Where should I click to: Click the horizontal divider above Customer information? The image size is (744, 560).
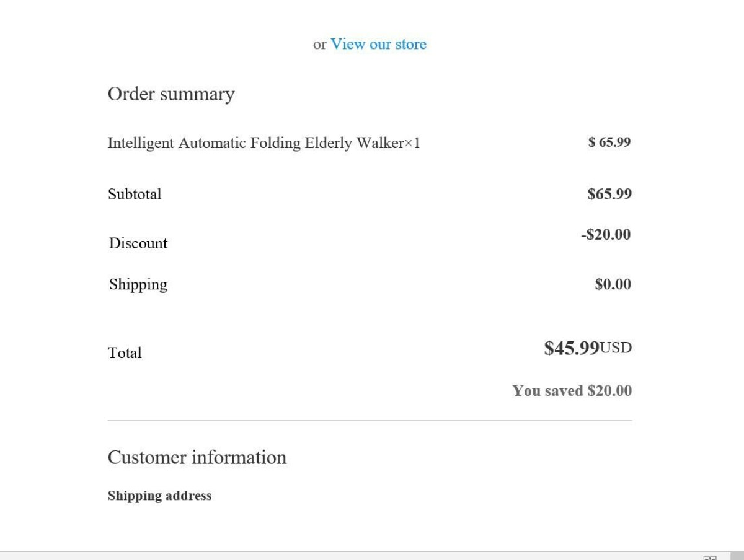tap(370, 421)
